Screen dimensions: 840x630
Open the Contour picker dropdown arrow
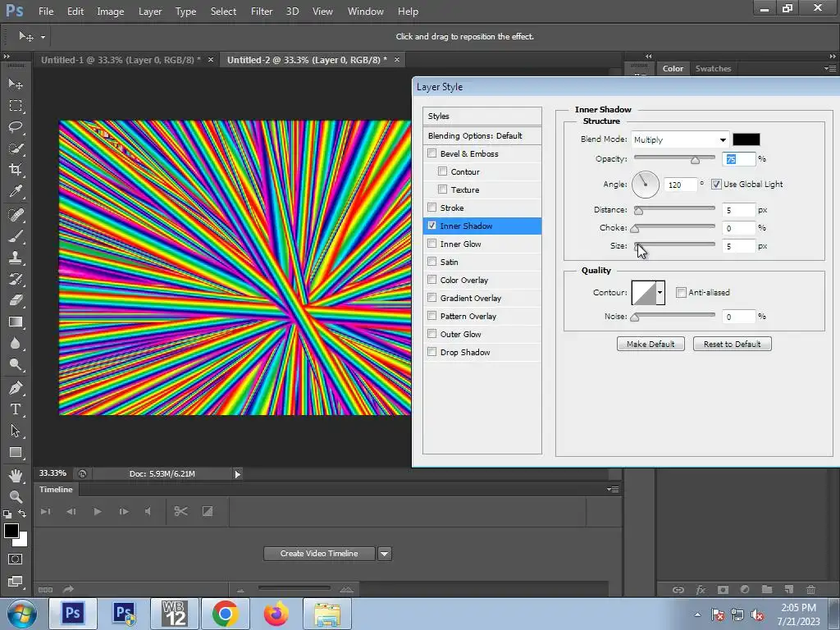pos(660,293)
